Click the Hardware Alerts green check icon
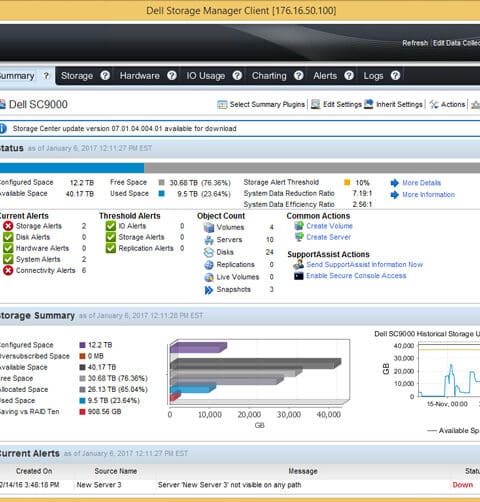Viewport: 480px width, 502px height. (8, 248)
